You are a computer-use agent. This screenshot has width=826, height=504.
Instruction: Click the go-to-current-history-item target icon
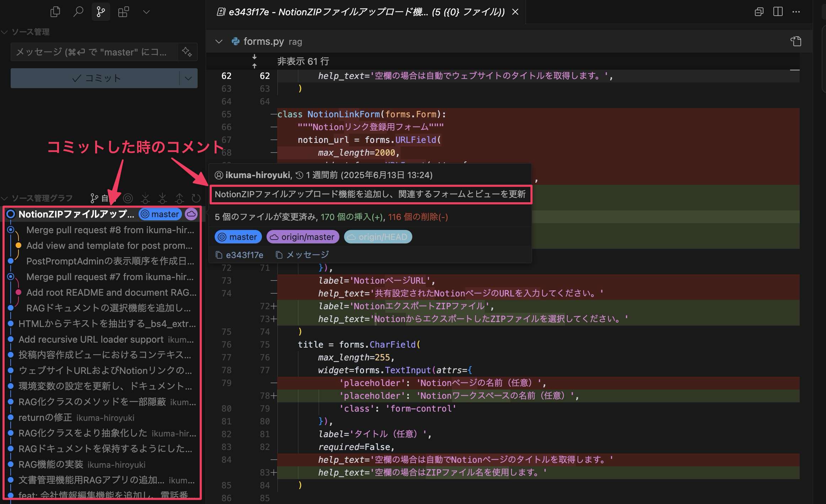[x=128, y=198]
